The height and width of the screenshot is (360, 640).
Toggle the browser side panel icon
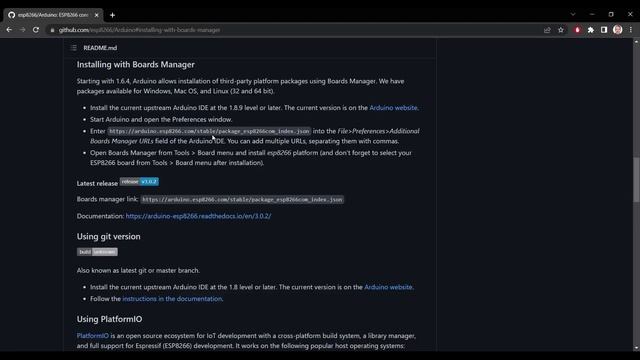pos(604,30)
